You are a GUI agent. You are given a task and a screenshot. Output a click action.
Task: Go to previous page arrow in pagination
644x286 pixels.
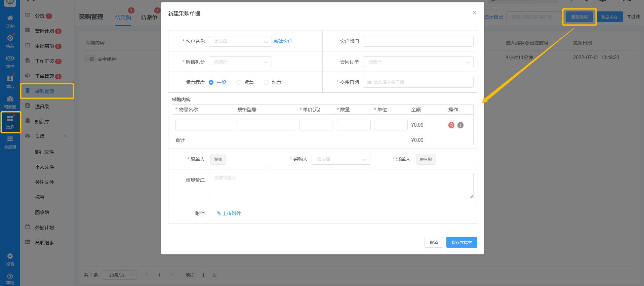click(x=147, y=275)
